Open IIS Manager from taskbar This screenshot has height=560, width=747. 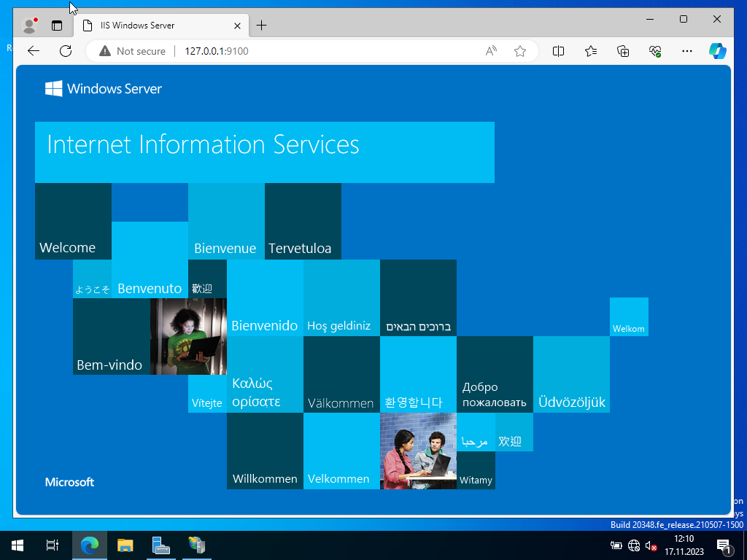pyautogui.click(x=197, y=545)
